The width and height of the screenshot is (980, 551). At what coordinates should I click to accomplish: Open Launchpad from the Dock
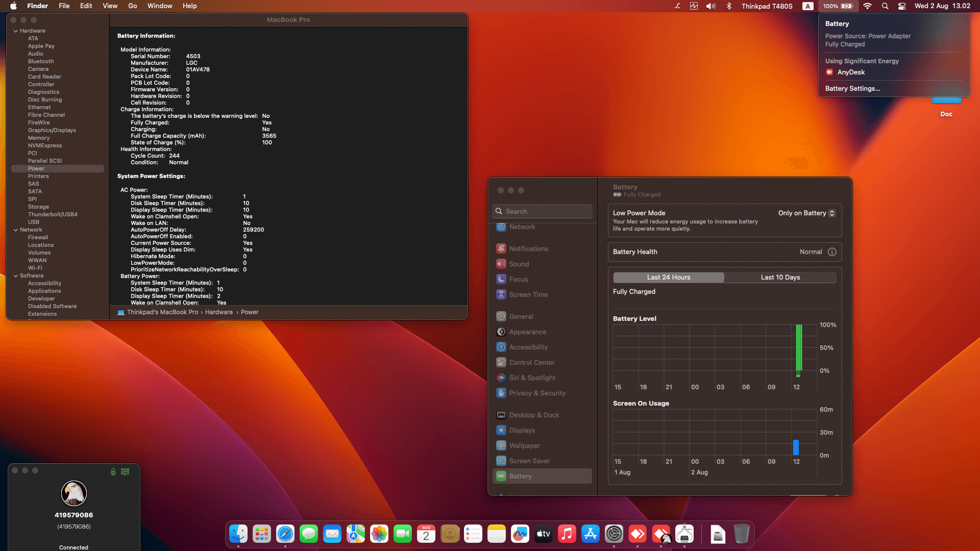[x=262, y=534]
